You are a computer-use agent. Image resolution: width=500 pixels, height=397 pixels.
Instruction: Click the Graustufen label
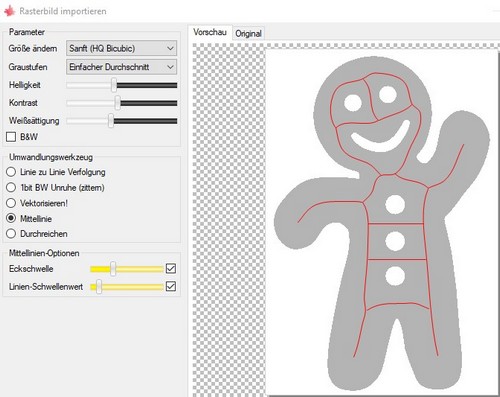(x=28, y=67)
